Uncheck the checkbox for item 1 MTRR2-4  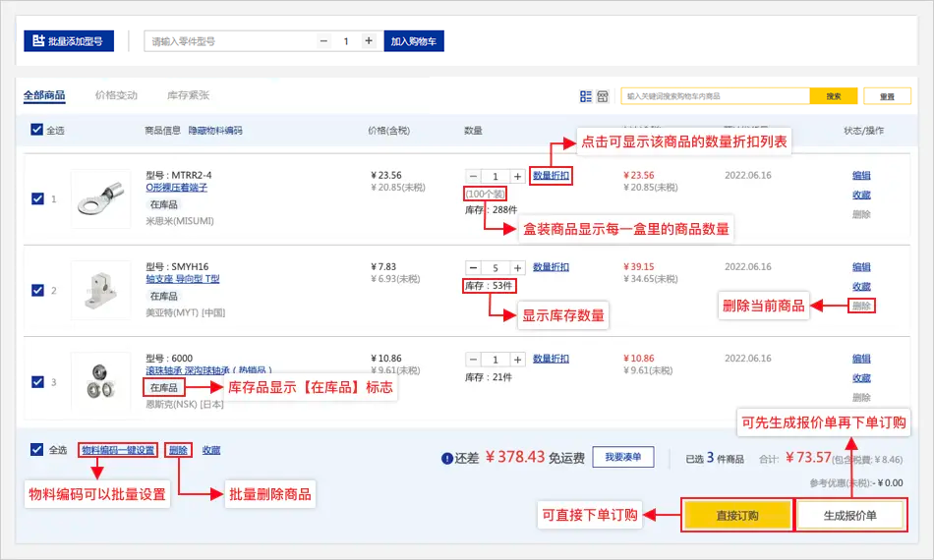(37, 198)
